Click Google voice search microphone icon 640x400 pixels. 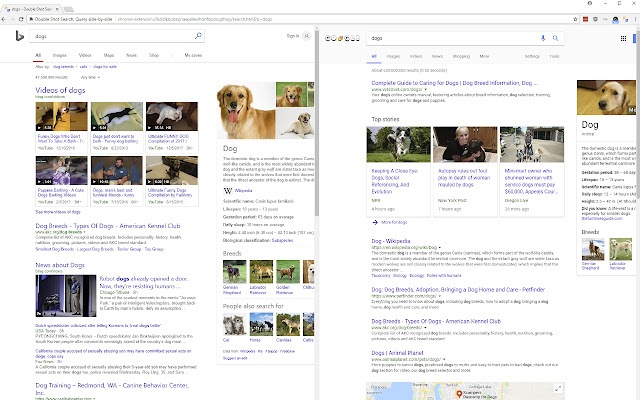543,38
